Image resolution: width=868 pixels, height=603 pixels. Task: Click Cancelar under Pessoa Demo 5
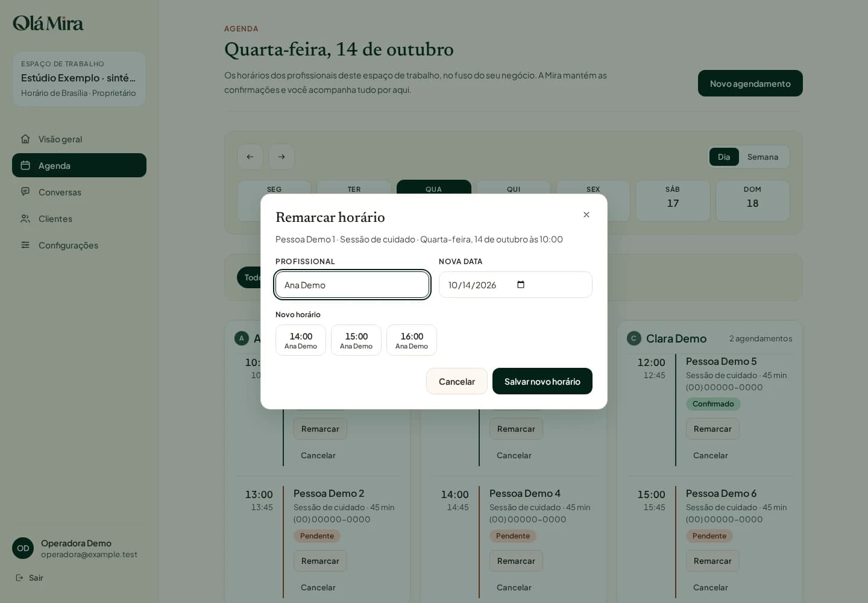click(x=711, y=455)
